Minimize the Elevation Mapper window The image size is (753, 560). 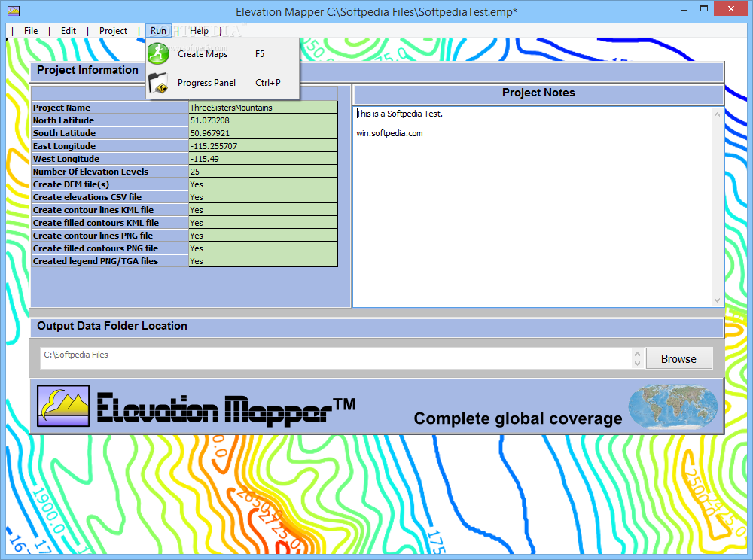(x=684, y=9)
